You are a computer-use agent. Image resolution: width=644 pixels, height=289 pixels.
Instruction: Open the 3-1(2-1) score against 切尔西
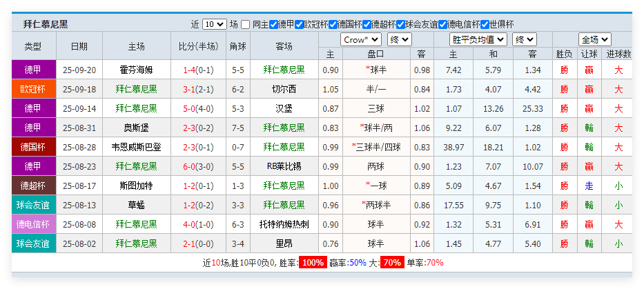[198, 89]
